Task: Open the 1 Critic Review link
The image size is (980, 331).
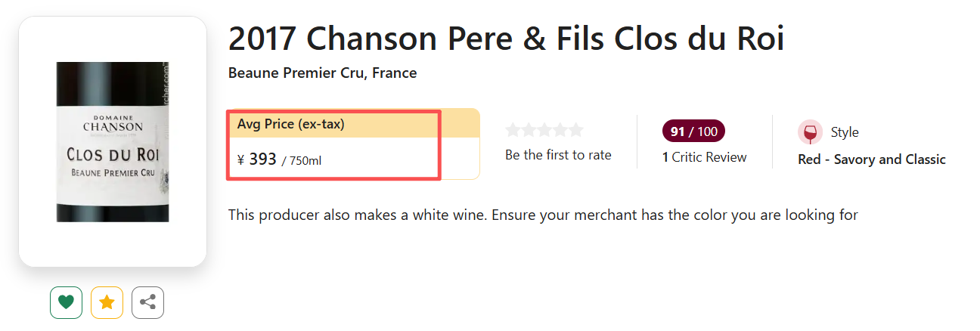Action: 704,157
